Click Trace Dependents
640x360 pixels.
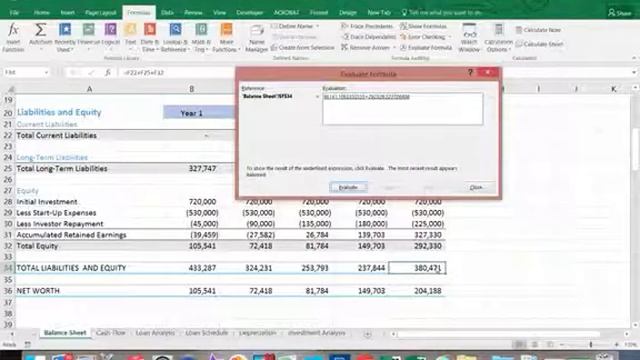coord(369,37)
